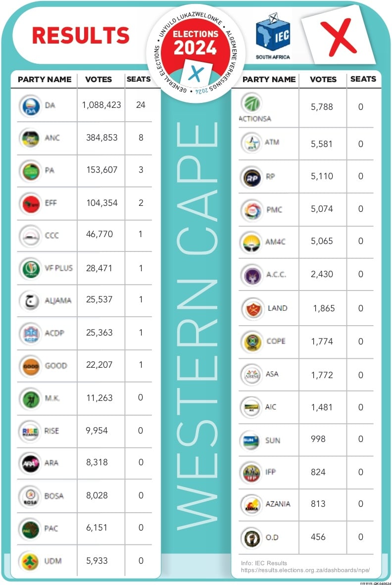Screen dimensions: 392x585
Task: Click the right VOTES column header
Action: [323, 79]
